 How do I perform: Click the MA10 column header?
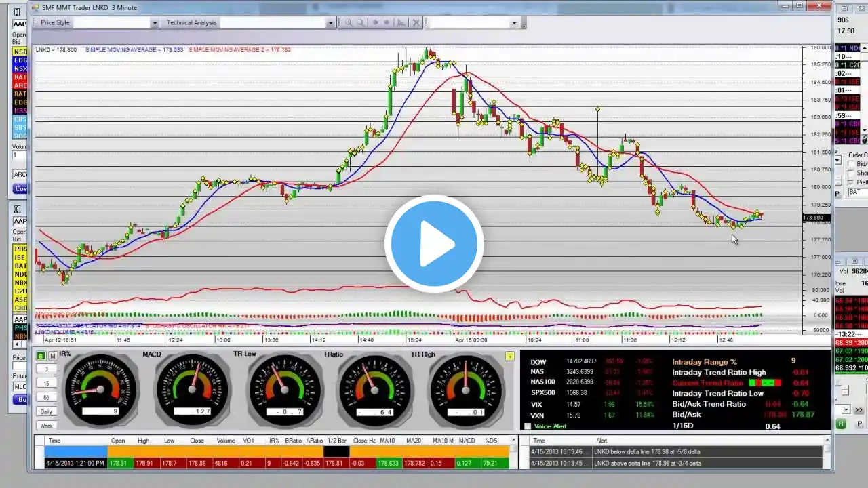click(387, 441)
